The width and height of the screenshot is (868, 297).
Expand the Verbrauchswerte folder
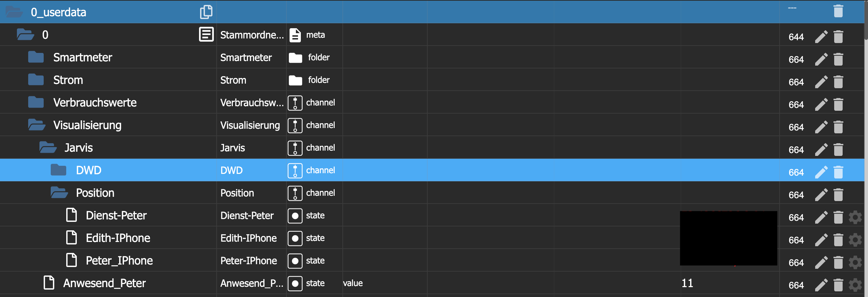coord(36,102)
